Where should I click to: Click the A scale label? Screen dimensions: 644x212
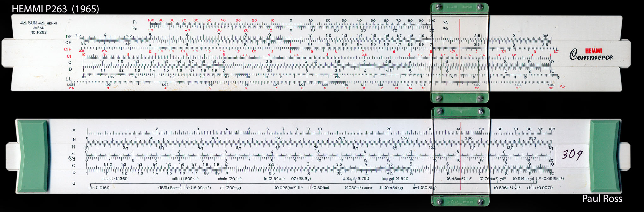click(x=74, y=130)
